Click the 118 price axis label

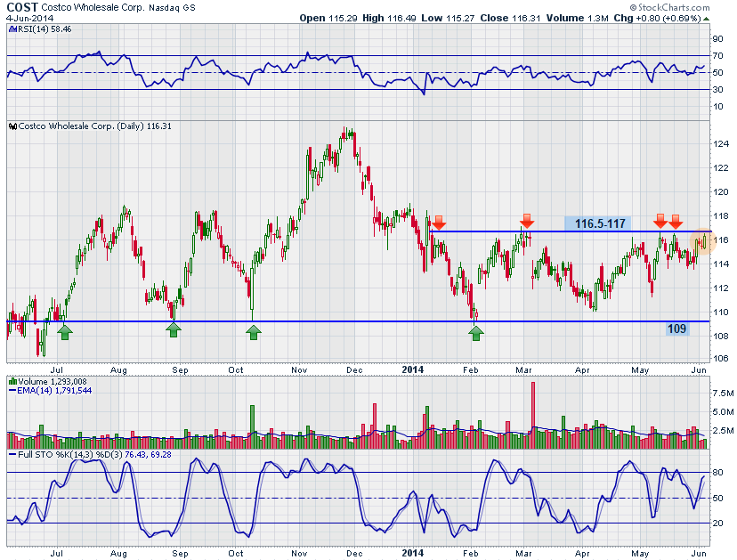coord(721,215)
